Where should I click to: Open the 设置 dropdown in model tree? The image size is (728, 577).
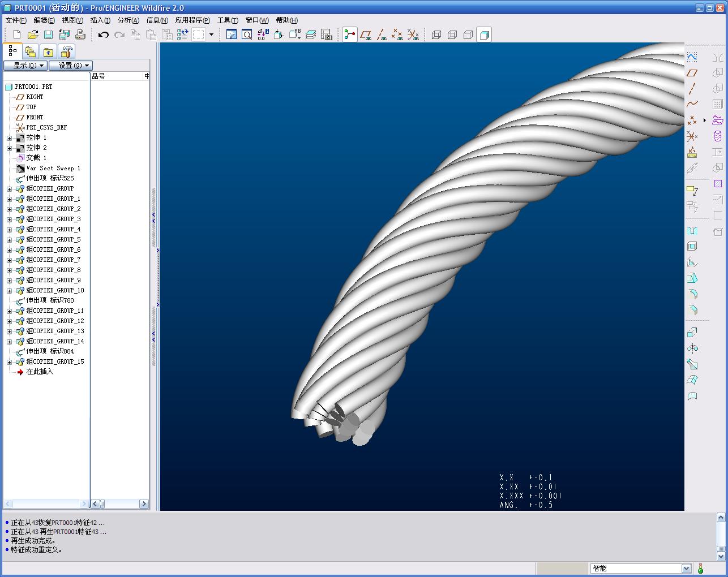(x=71, y=66)
